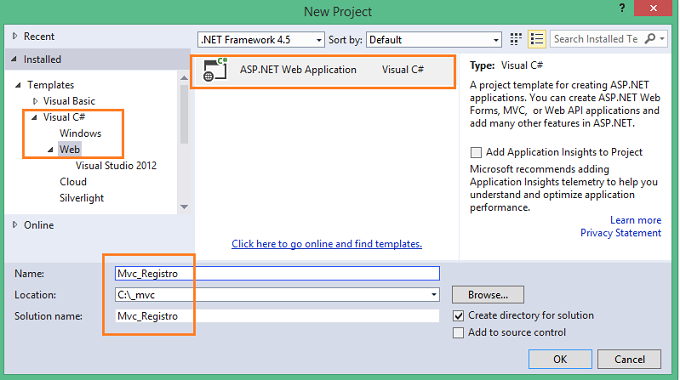This screenshot has width=680, height=380.
Task: Expand the Online section
Action: (x=15, y=225)
